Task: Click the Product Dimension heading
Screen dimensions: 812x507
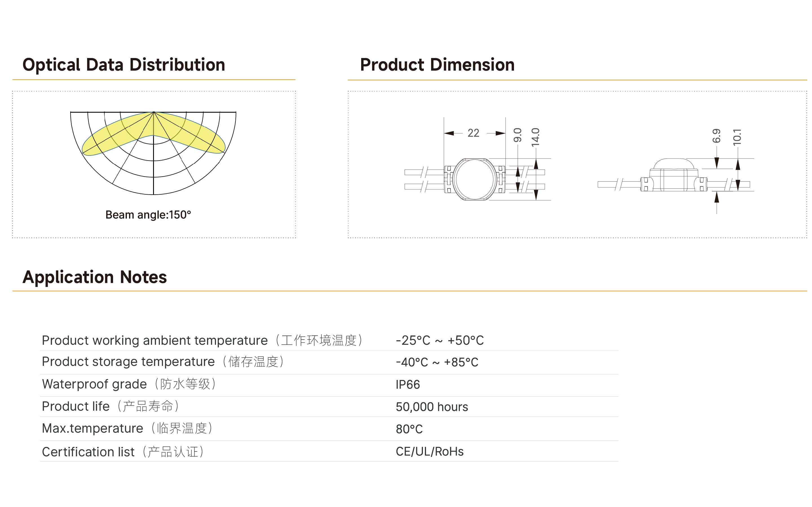Action: click(437, 65)
